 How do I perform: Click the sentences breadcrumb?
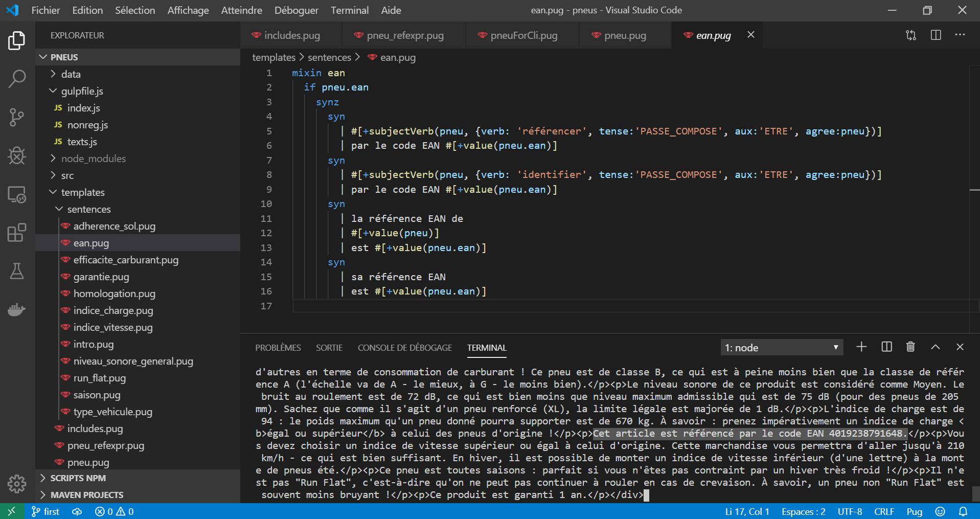tap(329, 57)
